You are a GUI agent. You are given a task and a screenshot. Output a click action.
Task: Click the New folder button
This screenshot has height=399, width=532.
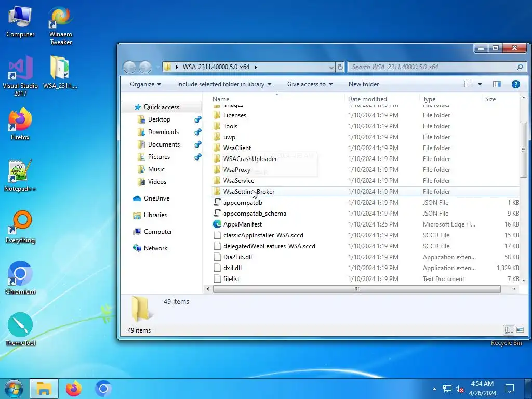pyautogui.click(x=364, y=84)
